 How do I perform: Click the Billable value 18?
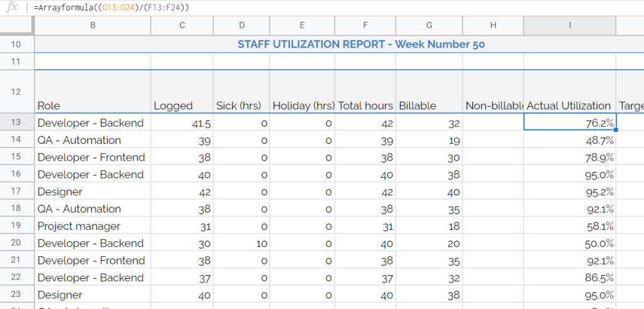429,225
